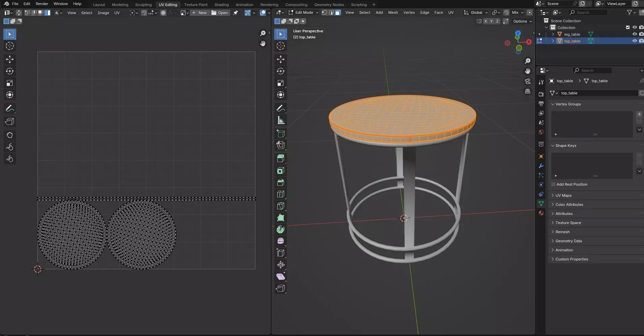Select the Inset Faces tool
Image resolution: width=644 pixels, height=336 pixels.
tap(281, 171)
